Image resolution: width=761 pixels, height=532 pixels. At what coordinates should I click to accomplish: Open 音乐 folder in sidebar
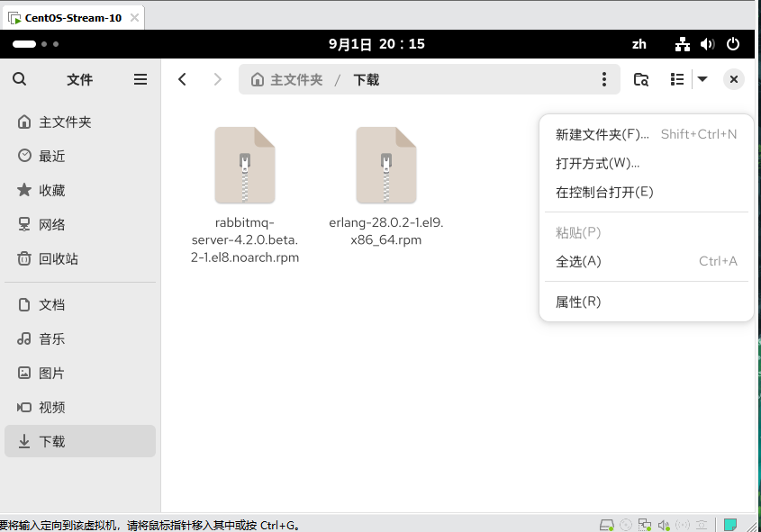pos(80,339)
